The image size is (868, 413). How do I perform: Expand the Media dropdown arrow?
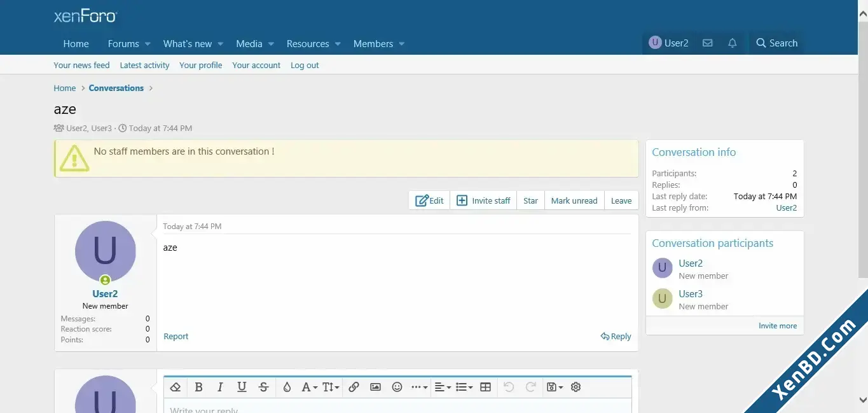pos(271,44)
